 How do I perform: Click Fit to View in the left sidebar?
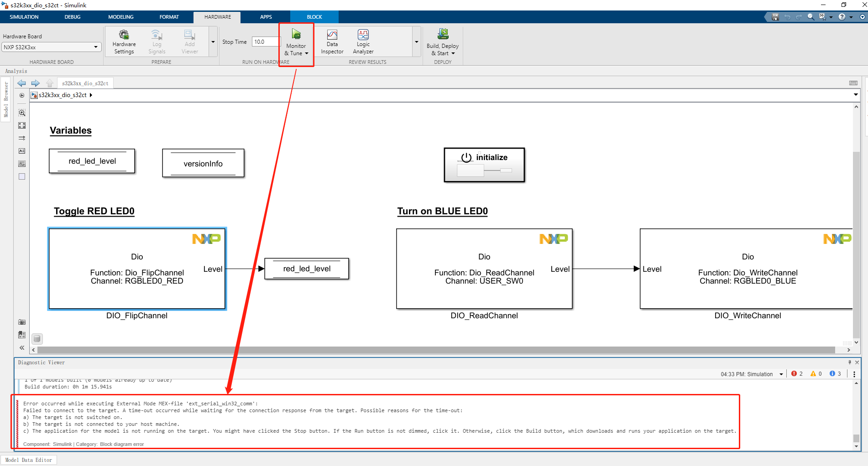(x=21, y=125)
